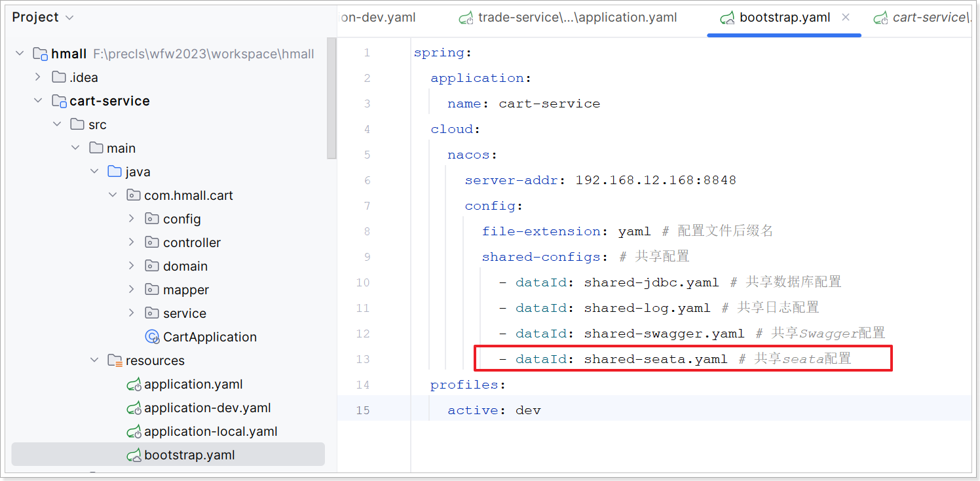Image resolution: width=980 pixels, height=481 pixels.
Task: Expand the .idea folder
Action: point(38,77)
